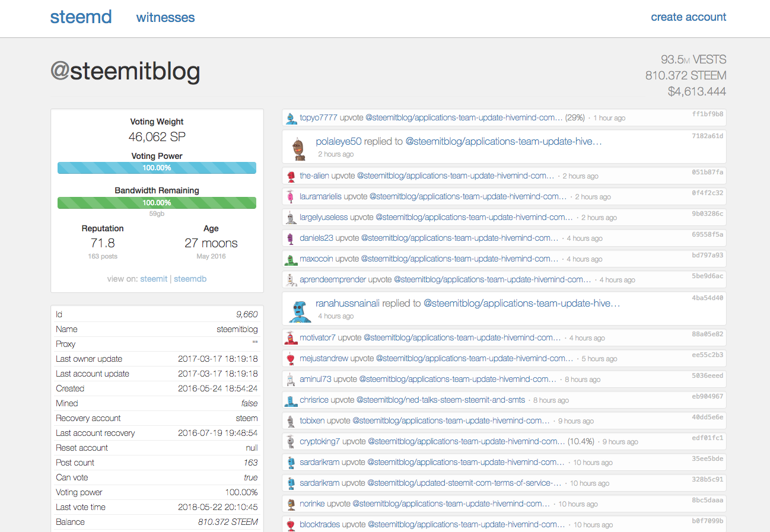
Task: Open the post link in maxocoin's upvote row
Action: (460, 259)
